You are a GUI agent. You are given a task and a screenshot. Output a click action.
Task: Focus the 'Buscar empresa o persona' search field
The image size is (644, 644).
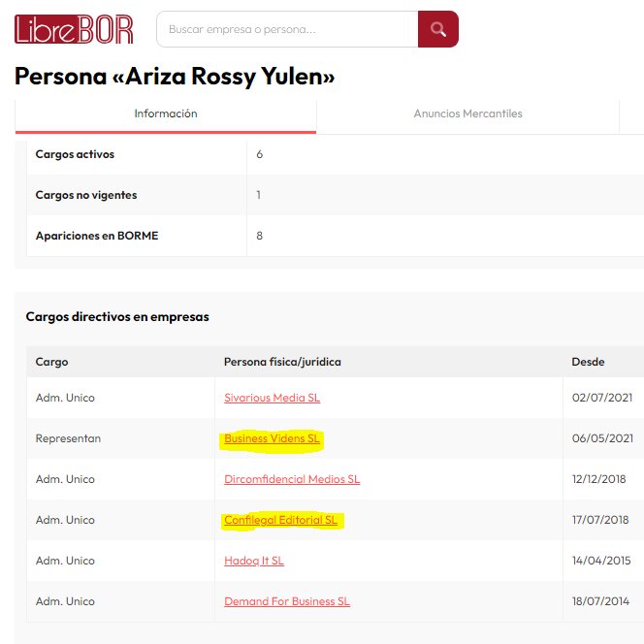click(287, 29)
